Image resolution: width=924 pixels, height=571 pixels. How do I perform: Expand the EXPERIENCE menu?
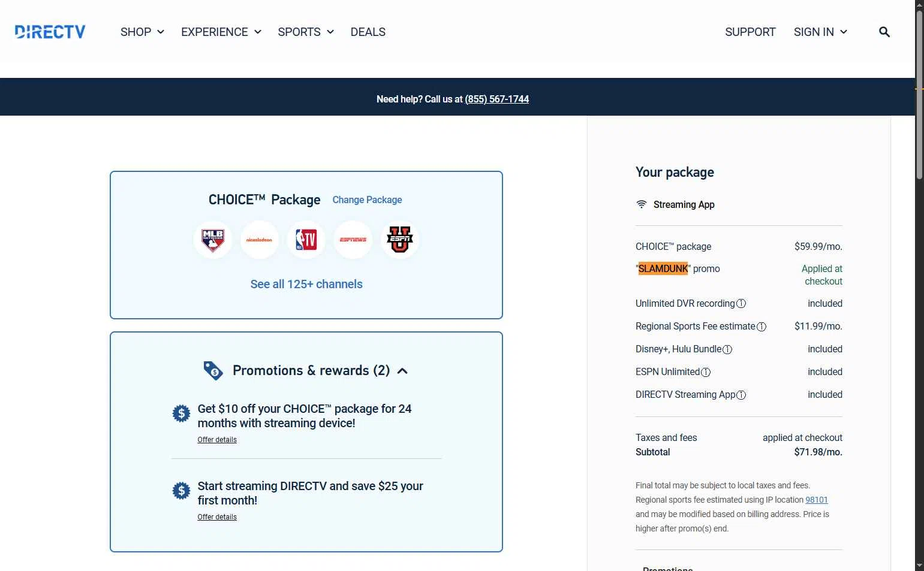tap(221, 32)
